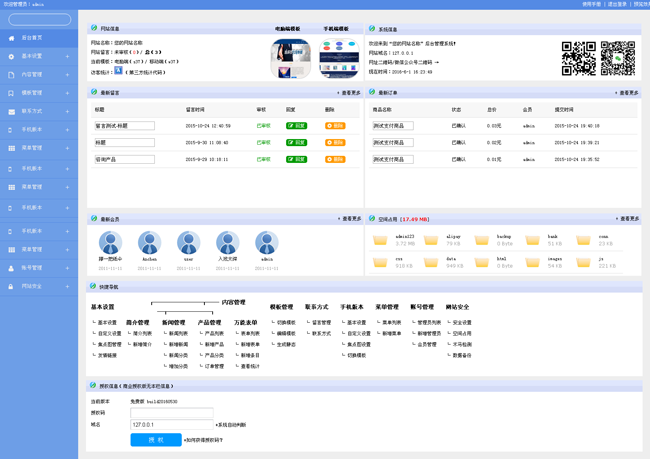Click the orange 删除 button in first row
The image size is (650, 459).
click(336, 126)
